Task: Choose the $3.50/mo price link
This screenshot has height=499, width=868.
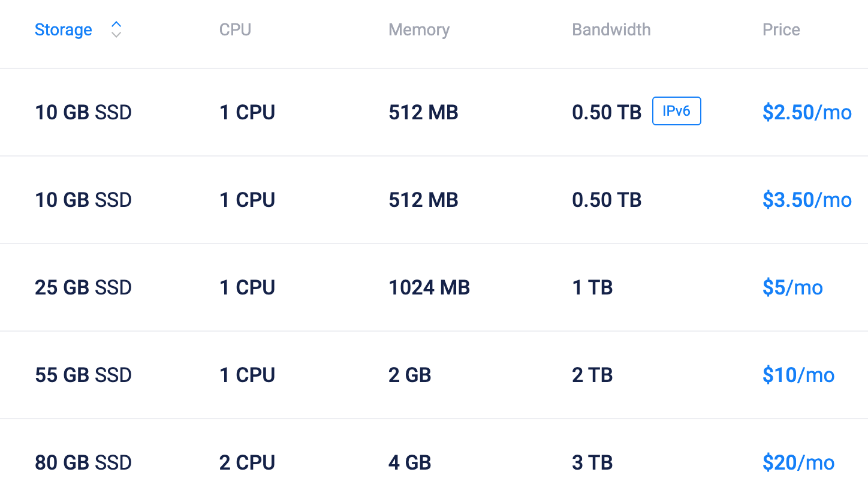Action: click(x=807, y=200)
